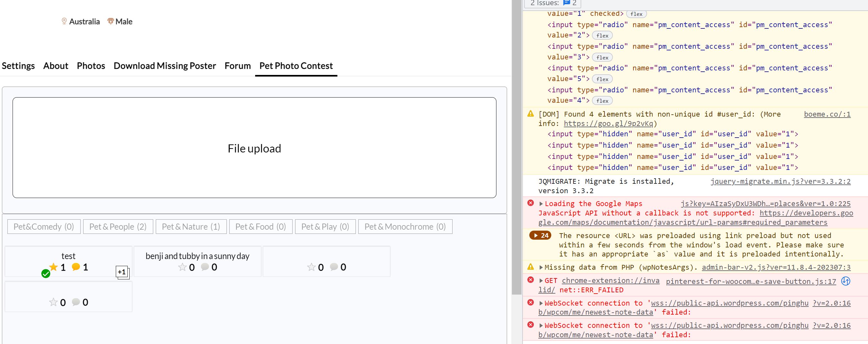
Task: Click the flex badge next to value="2"
Action: click(x=602, y=36)
